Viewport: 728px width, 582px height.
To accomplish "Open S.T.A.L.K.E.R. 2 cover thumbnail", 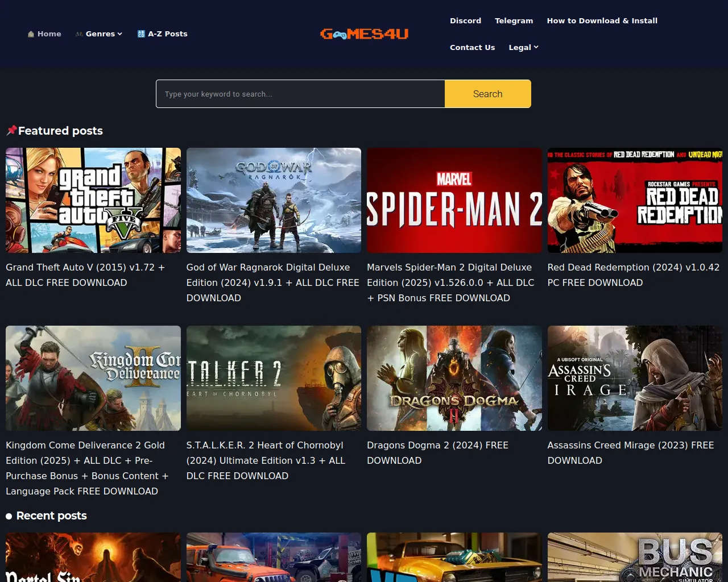I will point(274,378).
